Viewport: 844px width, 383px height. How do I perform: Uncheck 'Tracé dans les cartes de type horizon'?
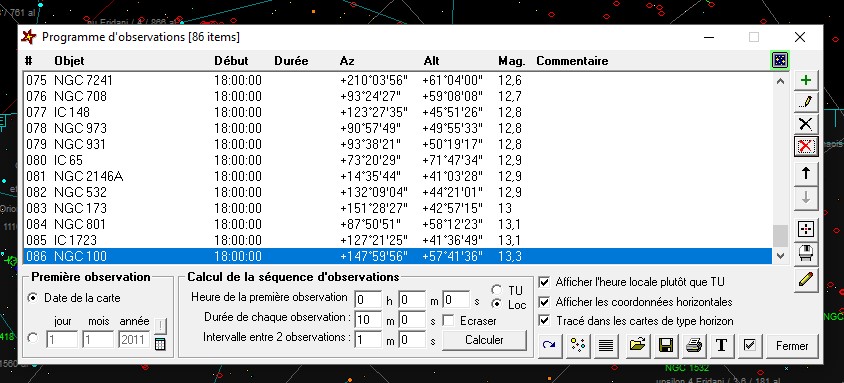click(x=544, y=321)
